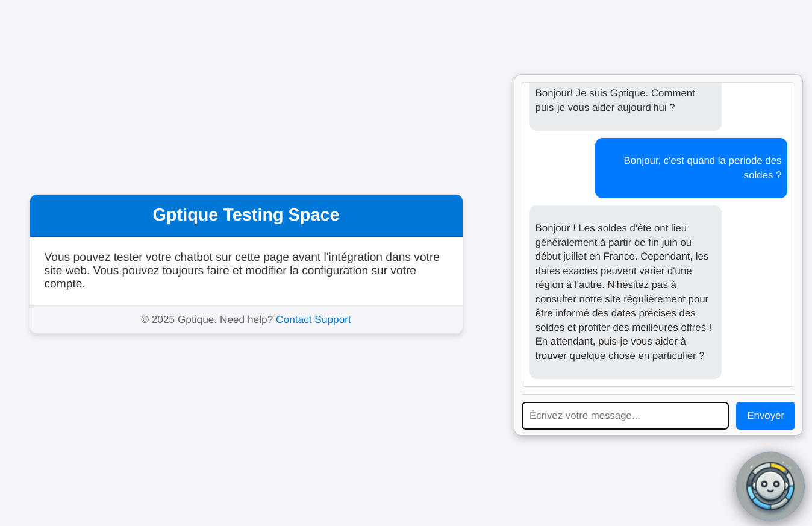The image size is (812, 526).
Task: Click the "© 2025 Gptique. Need help?" footer text
Action: click(x=207, y=320)
